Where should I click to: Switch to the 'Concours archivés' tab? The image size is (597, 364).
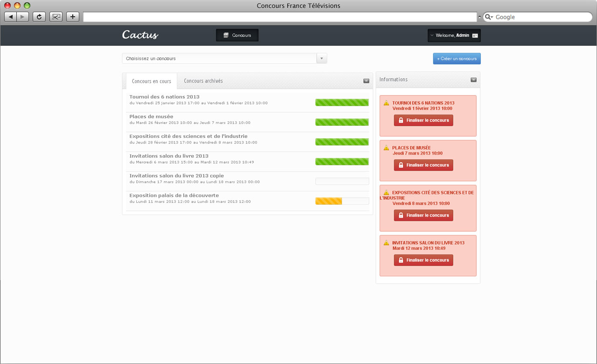(203, 81)
